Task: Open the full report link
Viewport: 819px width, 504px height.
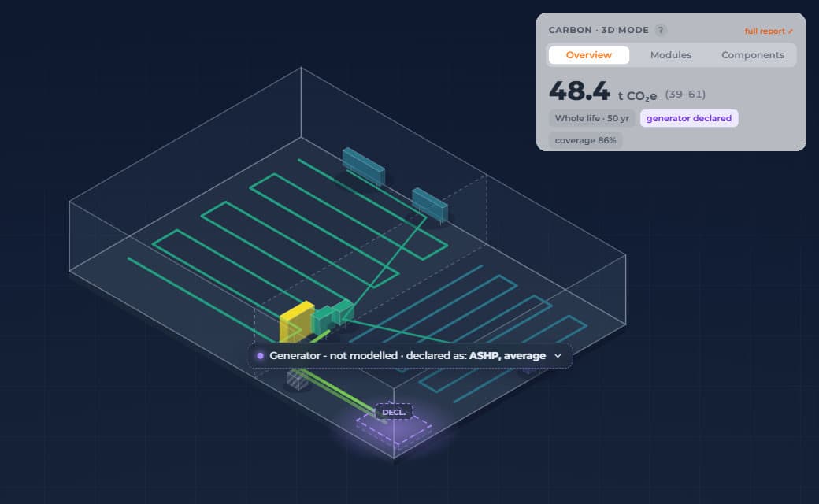Action: coord(769,31)
